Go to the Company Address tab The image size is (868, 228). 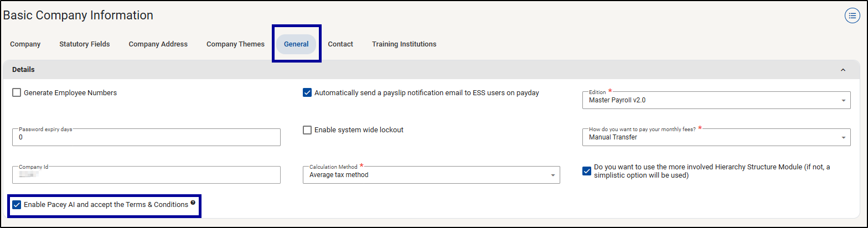point(158,44)
